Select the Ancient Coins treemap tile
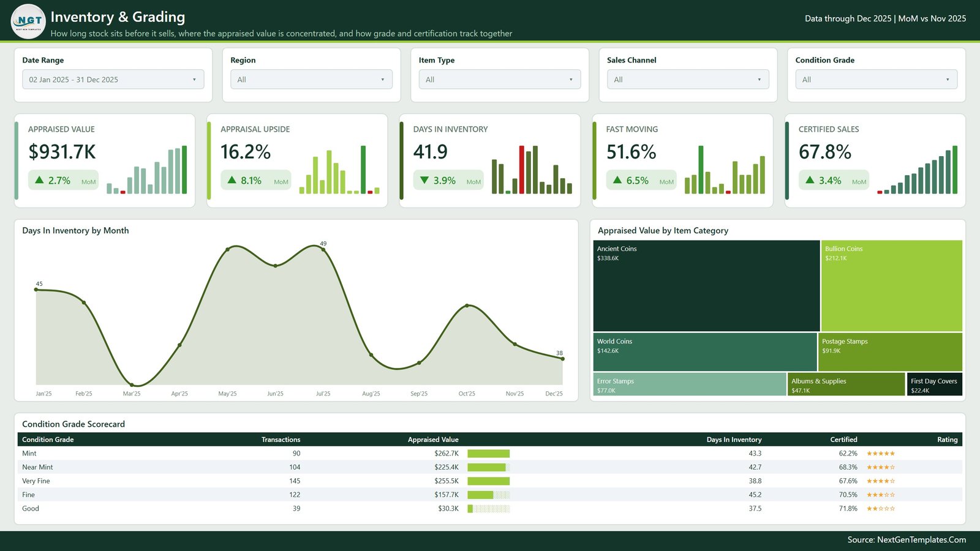Screen dimensions: 980x551 [x=706, y=285]
